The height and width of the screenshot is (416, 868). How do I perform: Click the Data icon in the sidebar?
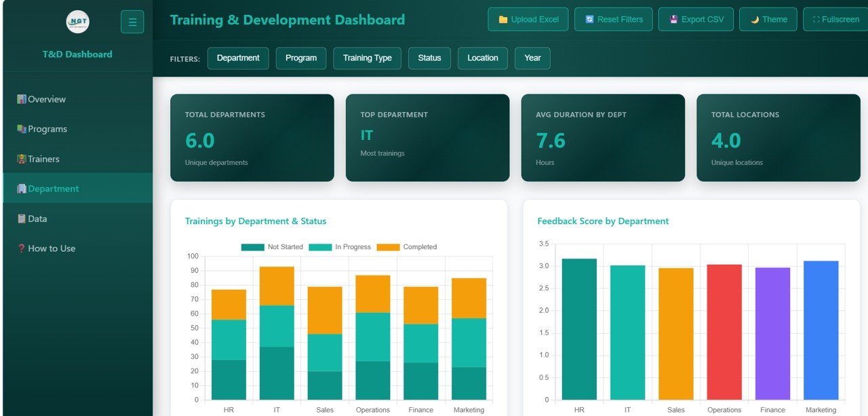23,218
